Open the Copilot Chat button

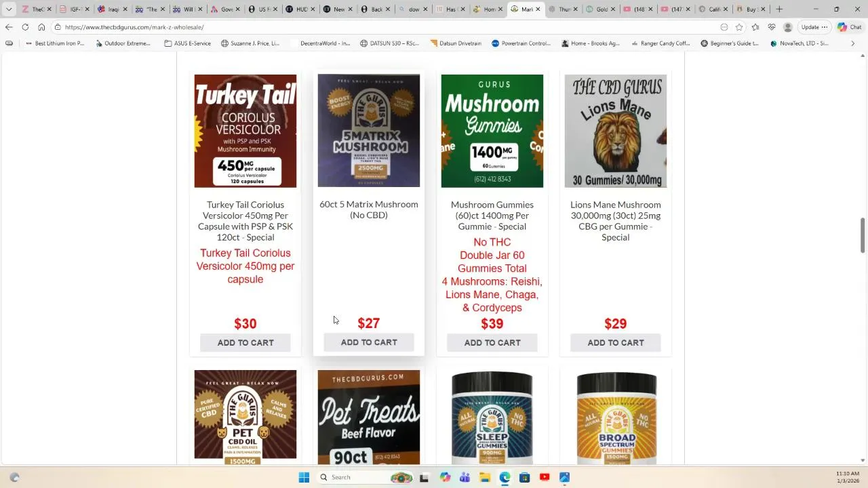[x=850, y=27]
